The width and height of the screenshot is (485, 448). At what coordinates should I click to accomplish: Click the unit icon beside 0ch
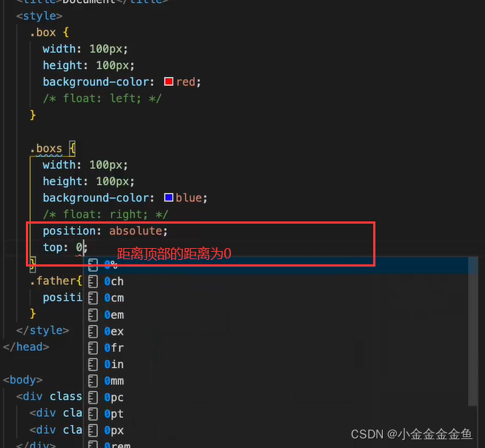(x=93, y=281)
